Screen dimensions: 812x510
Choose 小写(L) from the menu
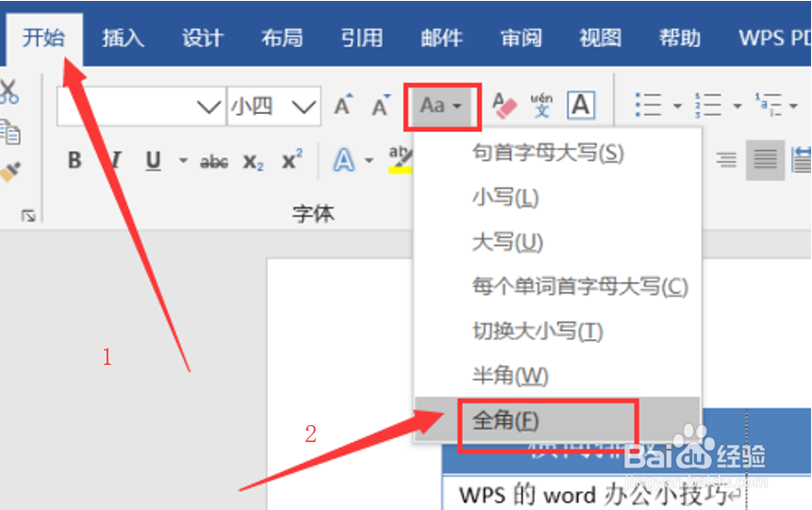click(x=557, y=197)
